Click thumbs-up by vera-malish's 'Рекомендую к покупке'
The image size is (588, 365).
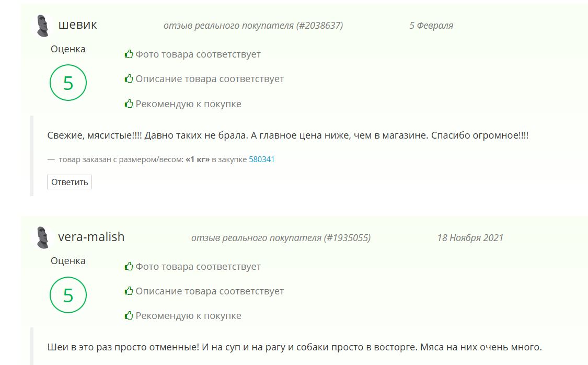pyautogui.click(x=129, y=315)
